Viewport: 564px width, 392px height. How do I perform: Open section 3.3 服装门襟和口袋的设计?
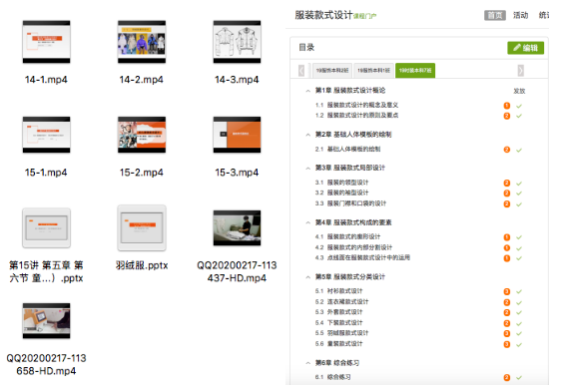click(350, 203)
